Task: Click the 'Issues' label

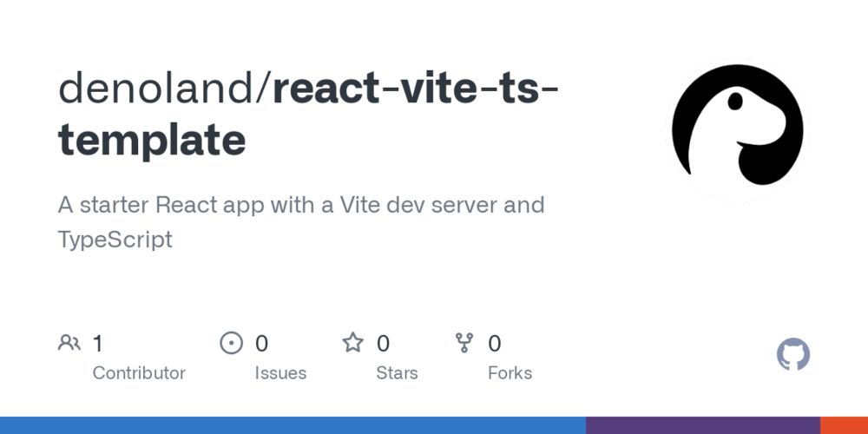Action: pyautogui.click(x=280, y=373)
